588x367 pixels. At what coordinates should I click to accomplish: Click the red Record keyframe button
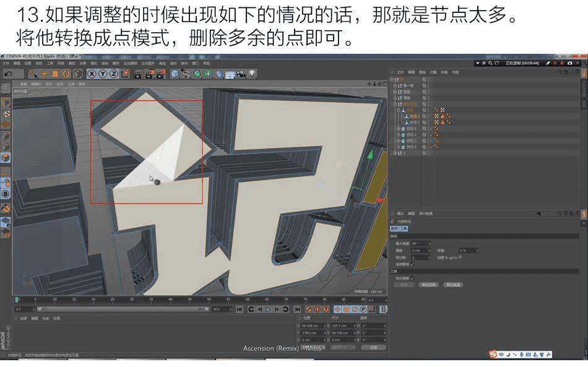click(x=309, y=309)
